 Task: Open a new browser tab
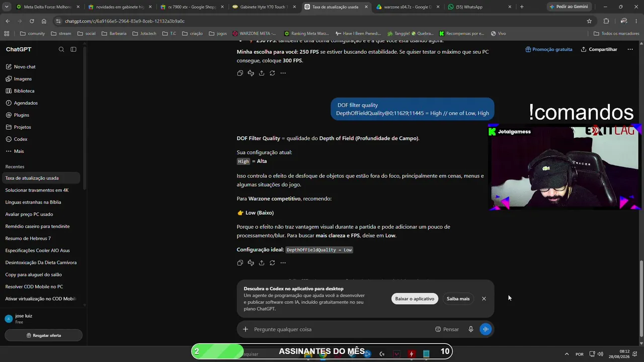click(522, 7)
